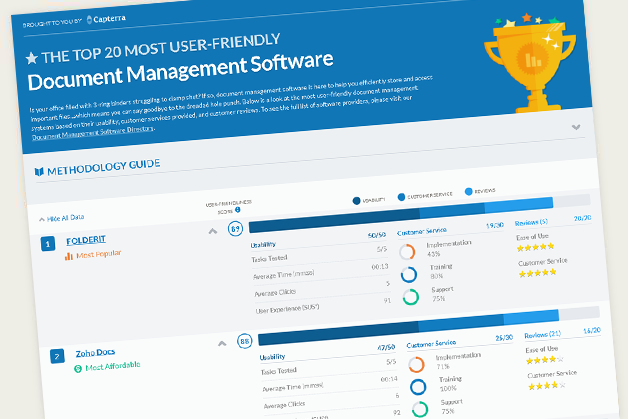Click the score 88 circle
This screenshot has width=628, height=419.
245,341
